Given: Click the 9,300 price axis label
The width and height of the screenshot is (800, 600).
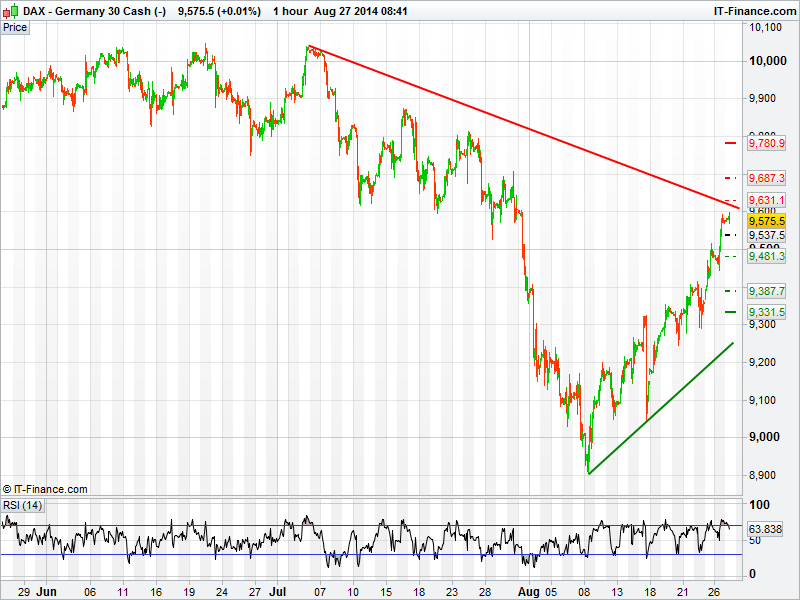Looking at the screenshot, I should point(762,324).
